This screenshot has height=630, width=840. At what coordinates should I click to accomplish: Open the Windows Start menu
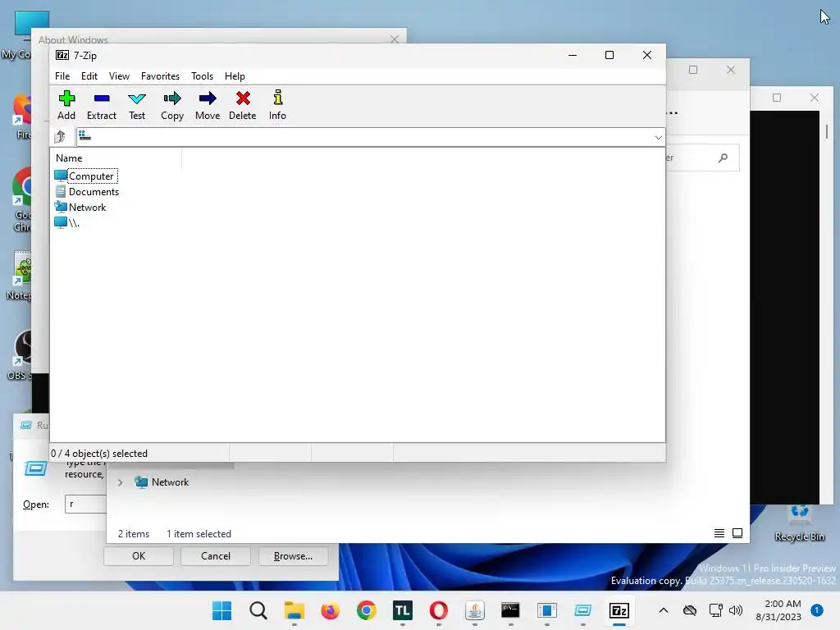click(x=221, y=610)
